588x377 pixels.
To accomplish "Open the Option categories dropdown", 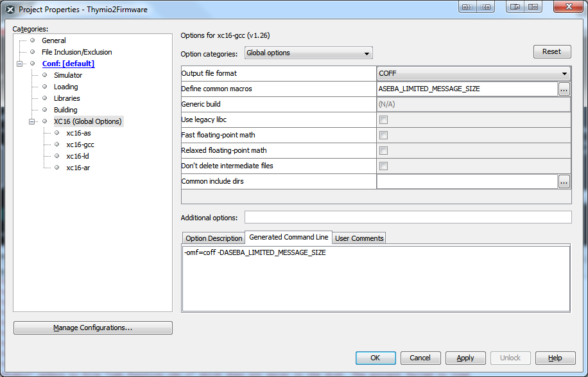I will tap(309, 53).
